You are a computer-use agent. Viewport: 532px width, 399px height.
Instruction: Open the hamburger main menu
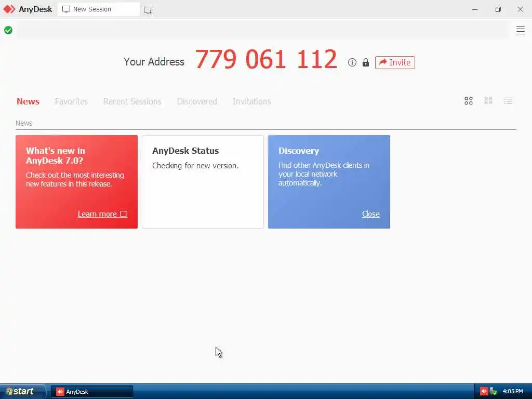[x=521, y=30]
